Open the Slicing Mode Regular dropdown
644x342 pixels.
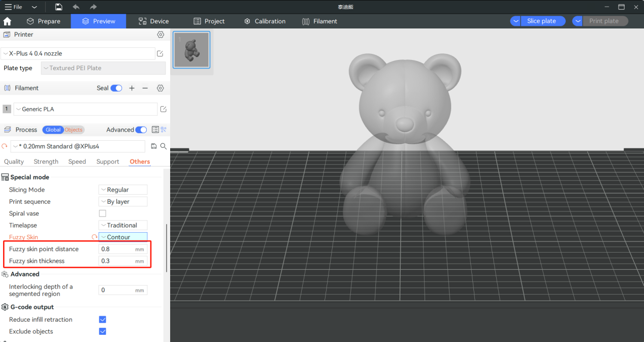(123, 190)
